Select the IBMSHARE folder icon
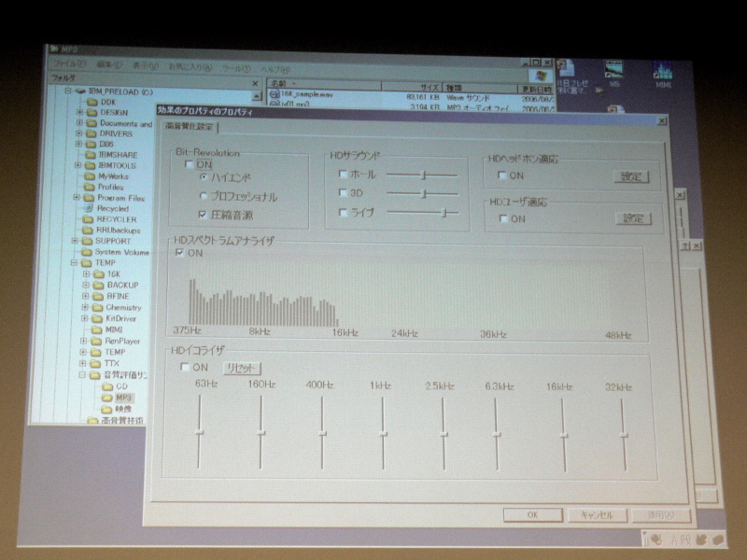 (90, 155)
